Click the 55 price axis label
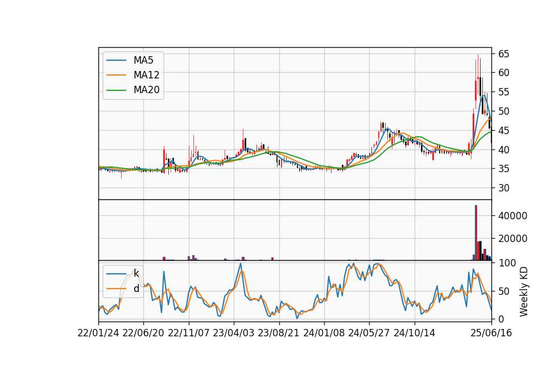Screen dimensions: 546x392 (503, 92)
